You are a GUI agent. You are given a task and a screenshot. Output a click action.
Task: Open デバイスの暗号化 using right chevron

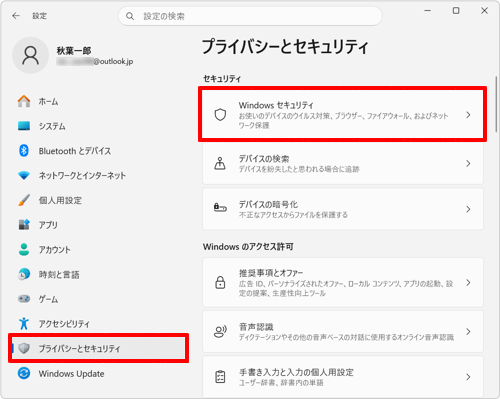tap(468, 209)
